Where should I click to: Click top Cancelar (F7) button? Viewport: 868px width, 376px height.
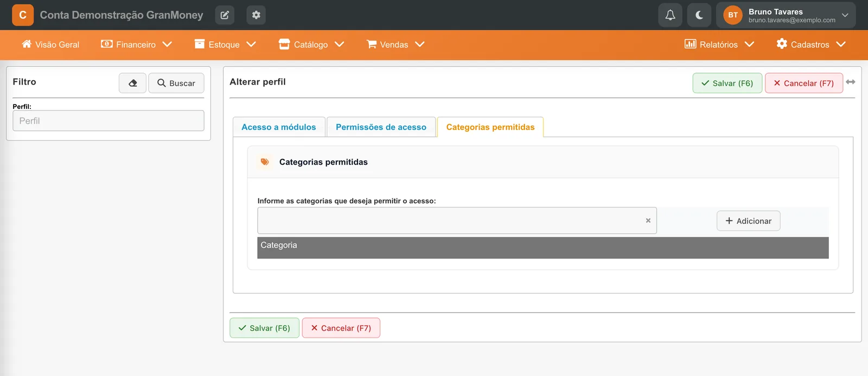(x=804, y=83)
